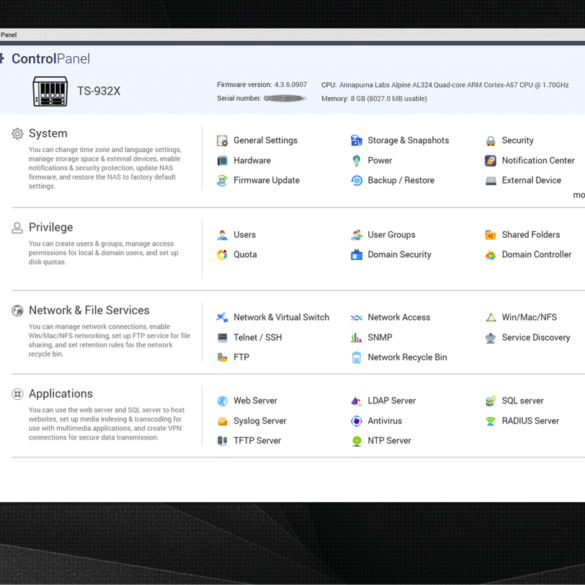Screen dimensions: 585x585
Task: Open the Domain Controller icon
Action: click(491, 255)
